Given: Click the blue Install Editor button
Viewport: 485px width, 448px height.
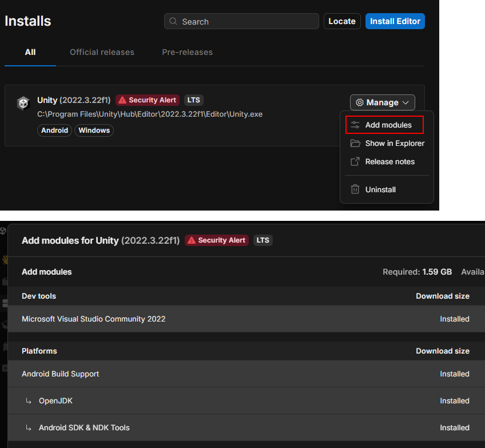Looking at the screenshot, I should click(395, 21).
